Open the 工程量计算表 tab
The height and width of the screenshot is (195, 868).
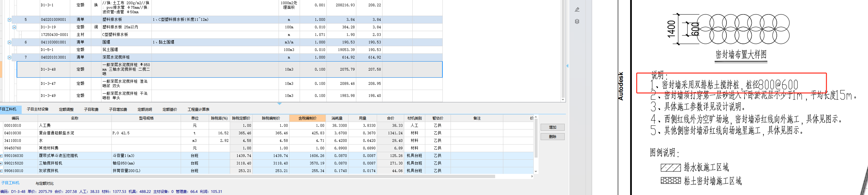[198, 110]
